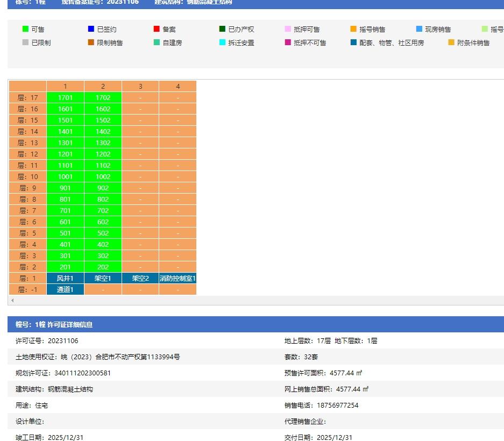
Task: Click the 网上销售总面积 entry
Action: tap(326, 389)
